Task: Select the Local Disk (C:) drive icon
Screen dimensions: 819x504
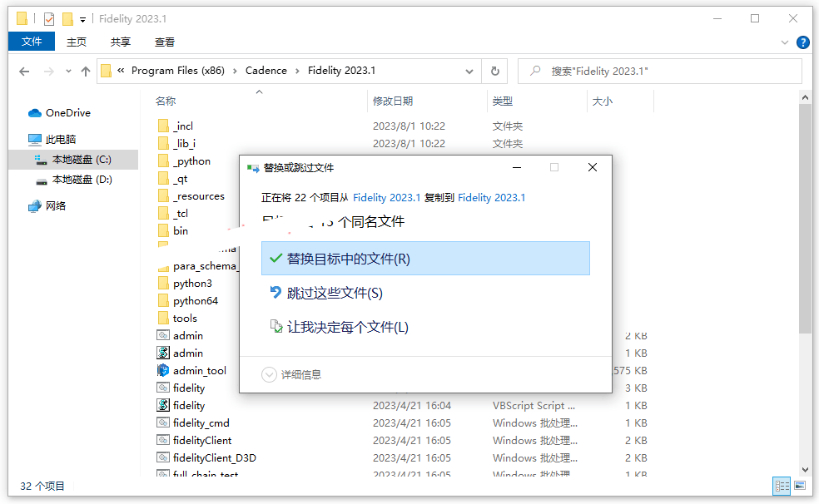Action: 41,160
